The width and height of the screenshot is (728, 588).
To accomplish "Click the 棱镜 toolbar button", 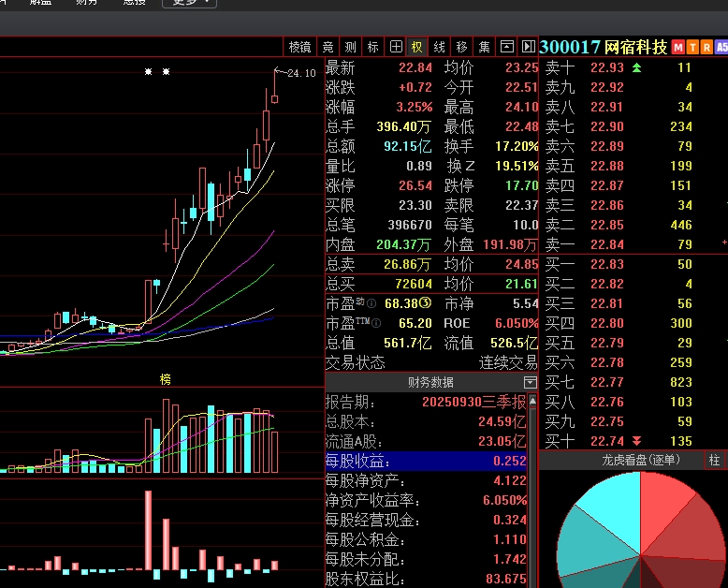I will 299,47.
